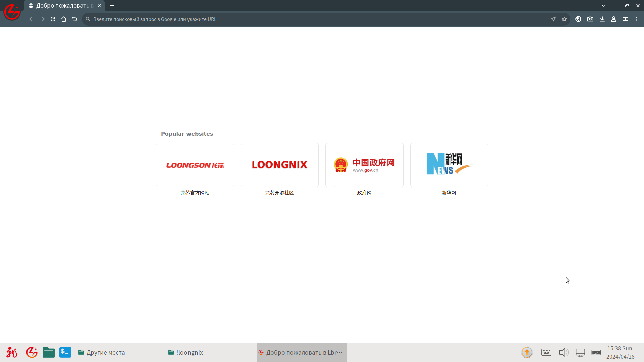Mute the system volume
Screen dimensions: 644x362
pyautogui.click(x=564, y=352)
